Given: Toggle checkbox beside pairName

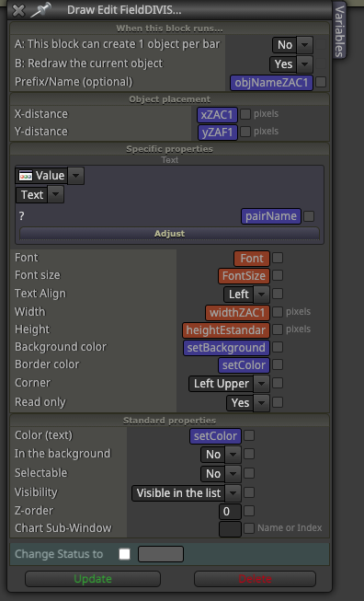Looking at the screenshot, I should pos(309,216).
